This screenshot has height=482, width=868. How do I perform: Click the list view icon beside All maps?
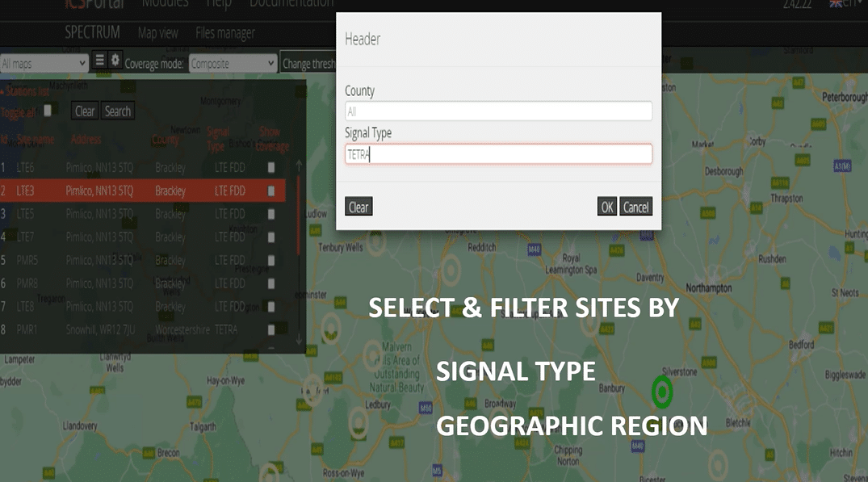100,61
